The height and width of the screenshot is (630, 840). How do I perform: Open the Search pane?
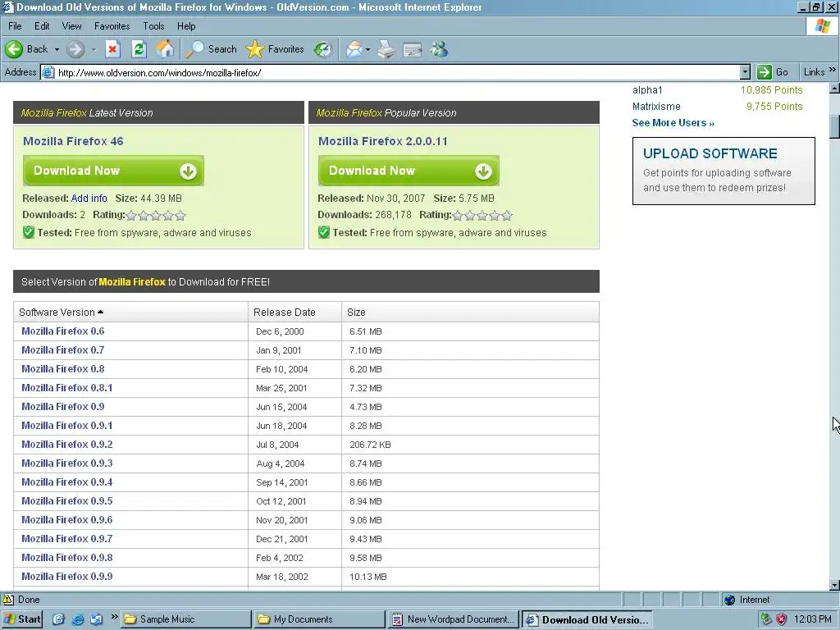tap(211, 49)
